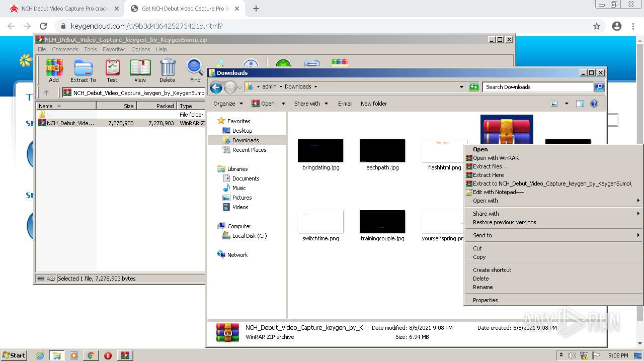Choose Edit with Notepad++ in context menu

(553, 192)
